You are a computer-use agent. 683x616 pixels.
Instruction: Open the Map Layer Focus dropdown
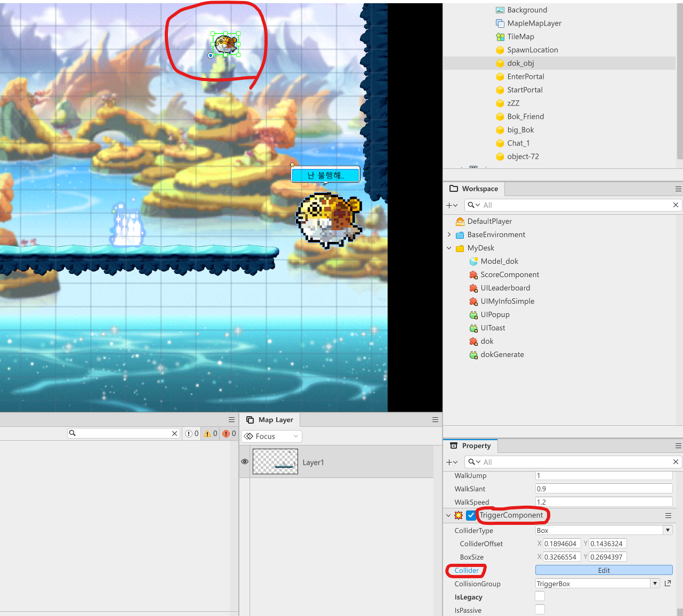(x=271, y=436)
